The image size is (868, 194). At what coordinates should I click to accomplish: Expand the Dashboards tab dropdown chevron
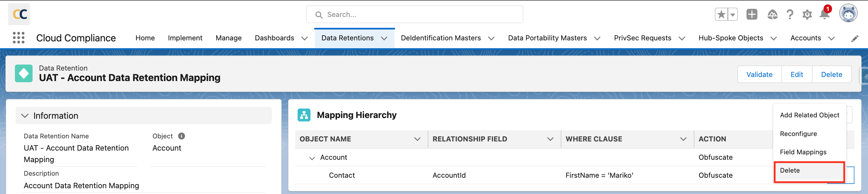pyautogui.click(x=304, y=38)
